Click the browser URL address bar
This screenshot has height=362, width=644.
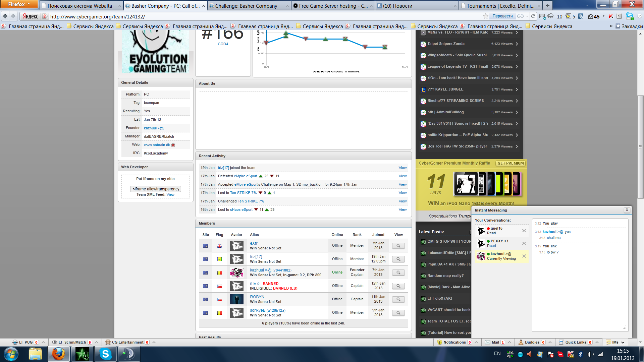coord(265,16)
